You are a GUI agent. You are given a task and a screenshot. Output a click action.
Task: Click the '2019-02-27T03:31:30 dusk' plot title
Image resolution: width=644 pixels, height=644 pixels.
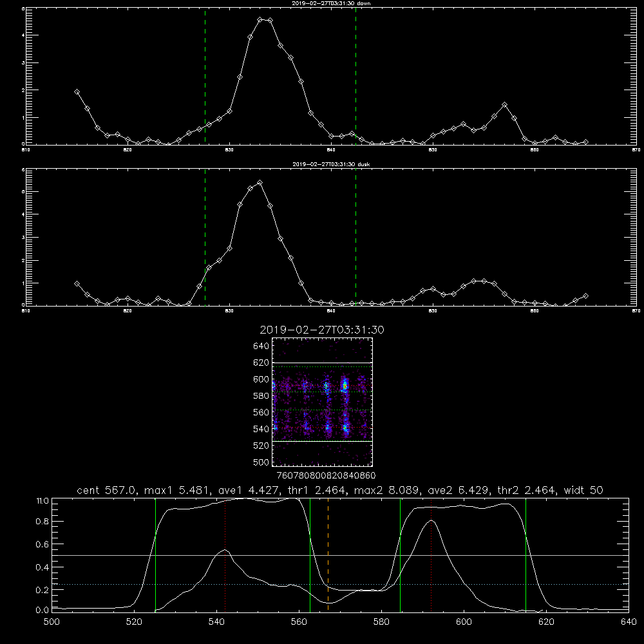point(331,164)
